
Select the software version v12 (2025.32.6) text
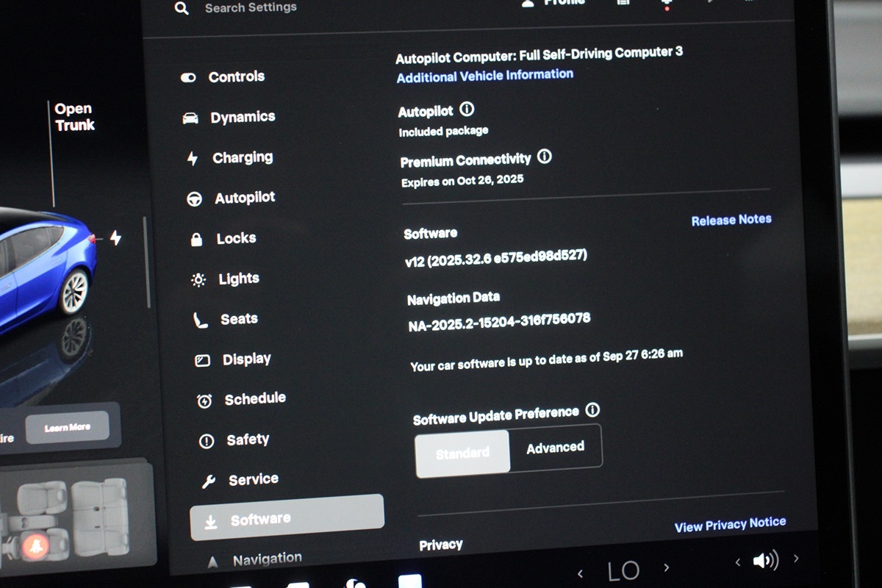[496, 257]
